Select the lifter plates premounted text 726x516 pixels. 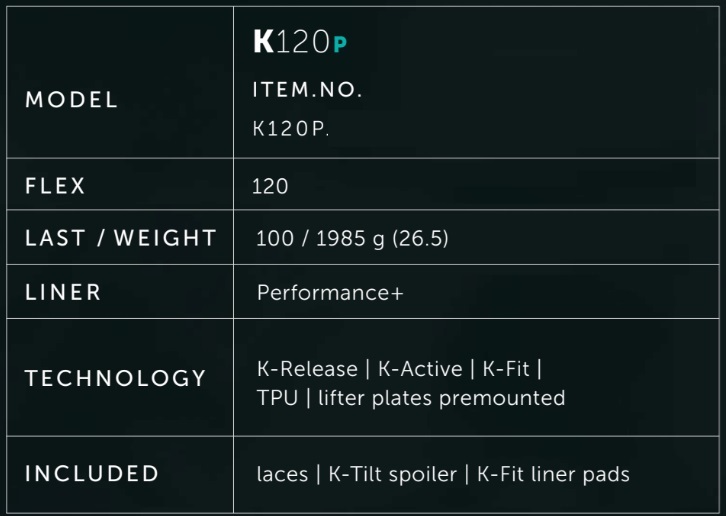pyautogui.click(x=442, y=398)
